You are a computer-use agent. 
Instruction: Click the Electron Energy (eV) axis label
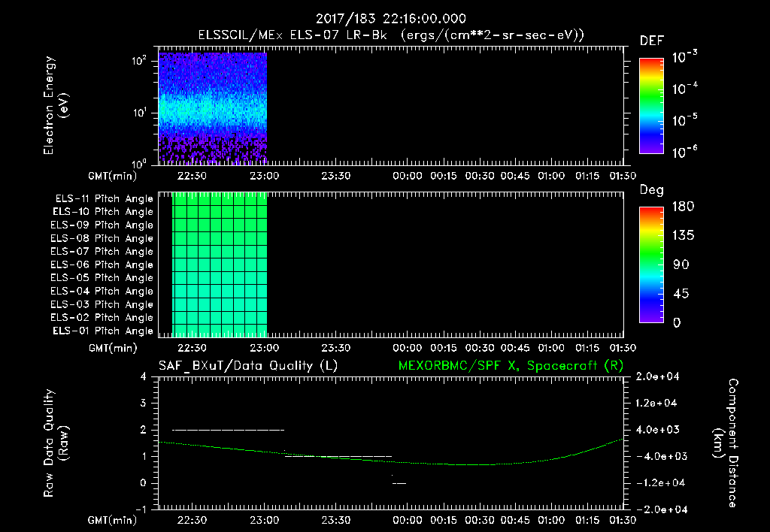(x=56, y=105)
